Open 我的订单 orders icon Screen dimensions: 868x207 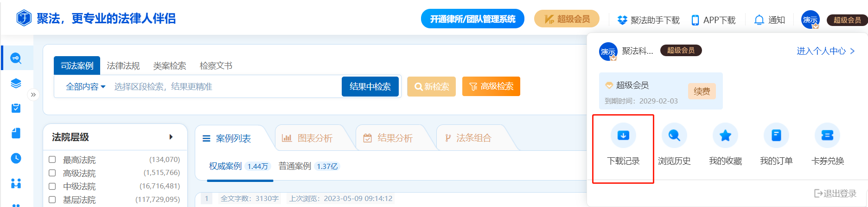[776, 136]
